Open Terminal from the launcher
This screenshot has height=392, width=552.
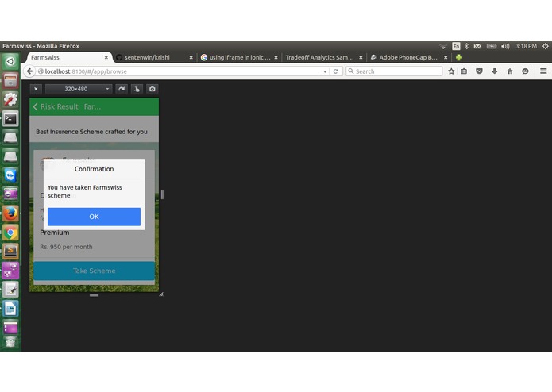tap(10, 119)
